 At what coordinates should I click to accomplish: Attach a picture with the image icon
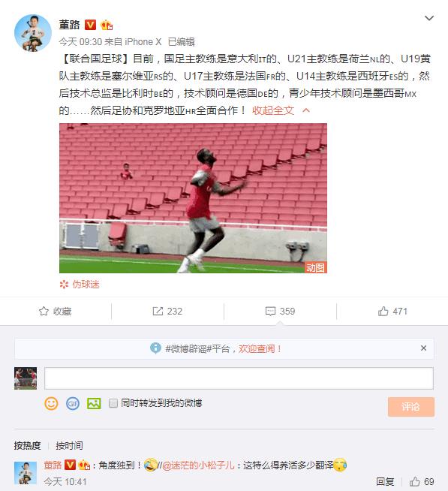[x=94, y=403]
